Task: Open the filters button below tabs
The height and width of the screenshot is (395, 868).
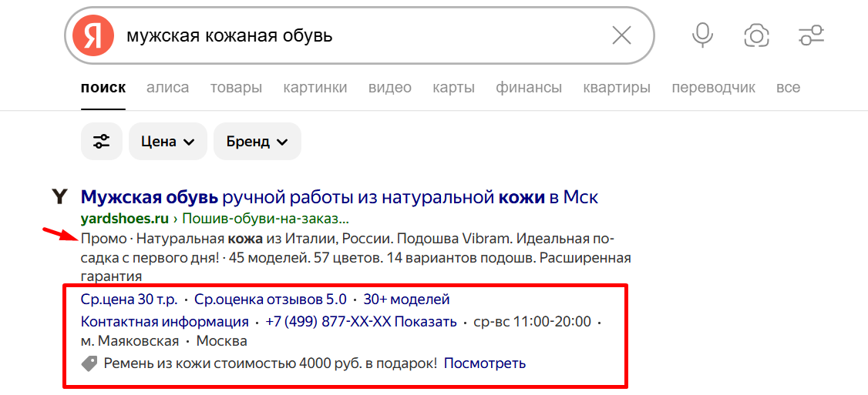Action: tap(102, 142)
